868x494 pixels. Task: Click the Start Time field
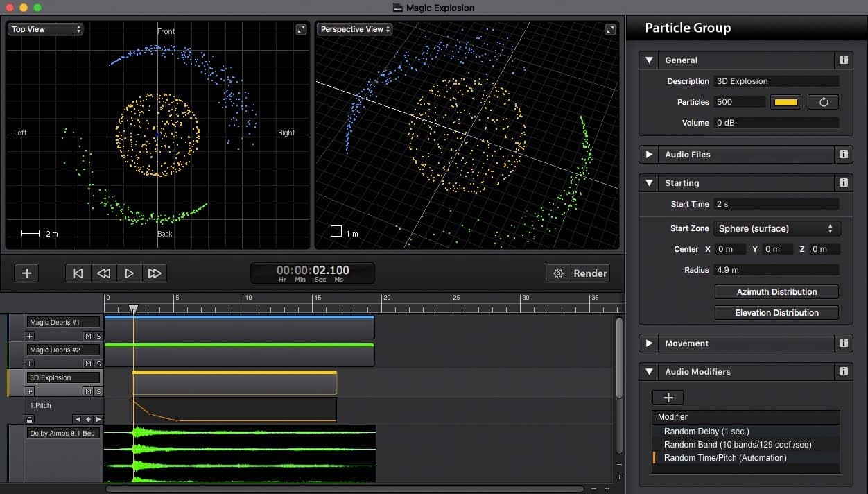[x=776, y=204]
